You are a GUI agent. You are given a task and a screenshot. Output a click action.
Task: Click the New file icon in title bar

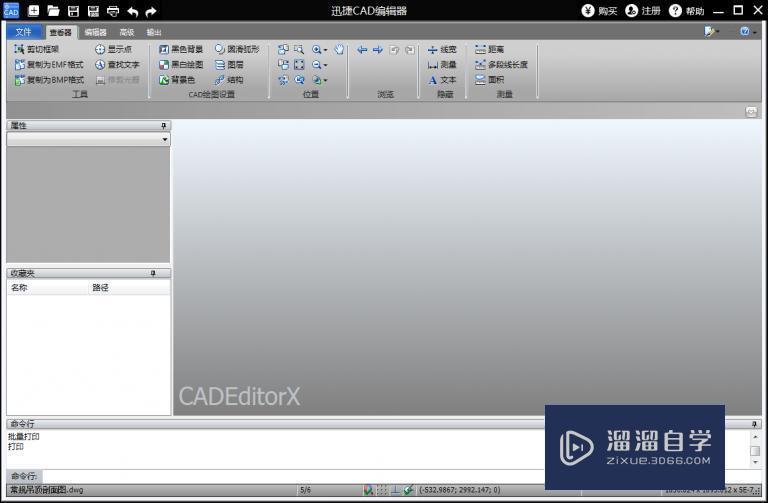point(33,10)
